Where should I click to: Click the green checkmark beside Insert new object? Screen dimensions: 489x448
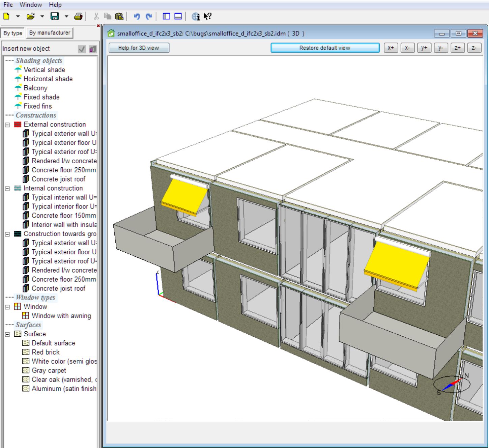[82, 49]
